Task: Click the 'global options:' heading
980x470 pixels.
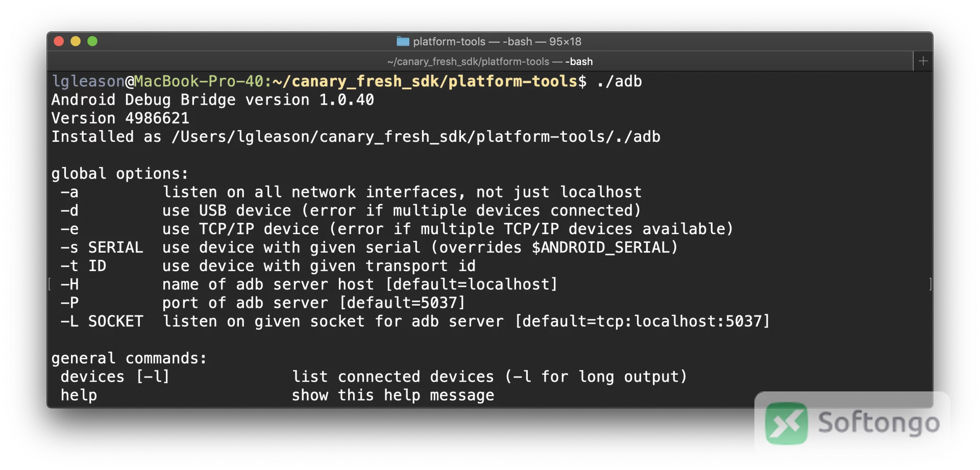Action: pos(120,174)
